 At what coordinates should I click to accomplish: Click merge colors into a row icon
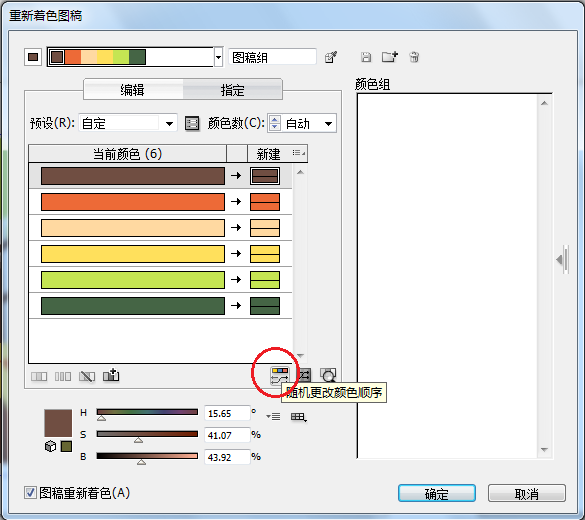(x=39, y=376)
